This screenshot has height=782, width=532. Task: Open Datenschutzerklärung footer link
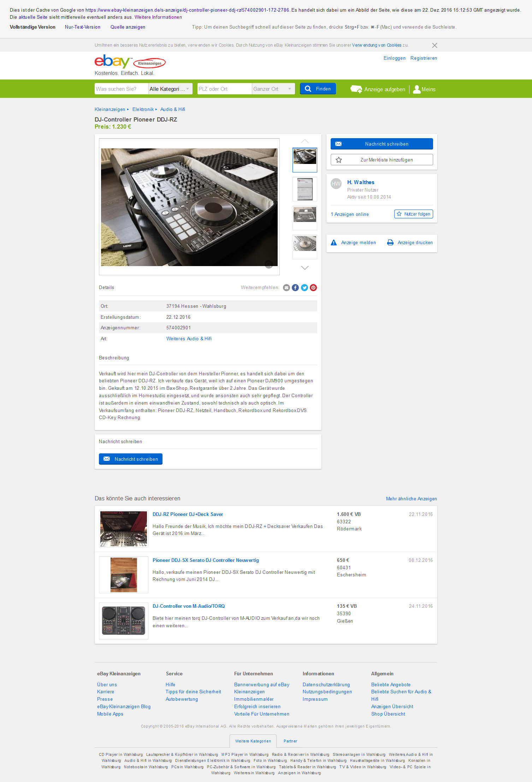tap(326, 685)
